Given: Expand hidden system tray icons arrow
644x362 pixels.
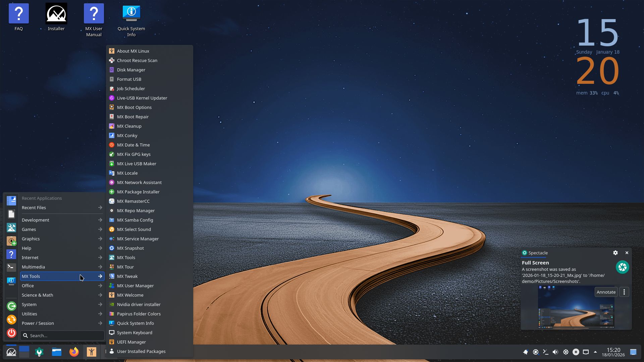Looking at the screenshot, I should [x=595, y=352].
